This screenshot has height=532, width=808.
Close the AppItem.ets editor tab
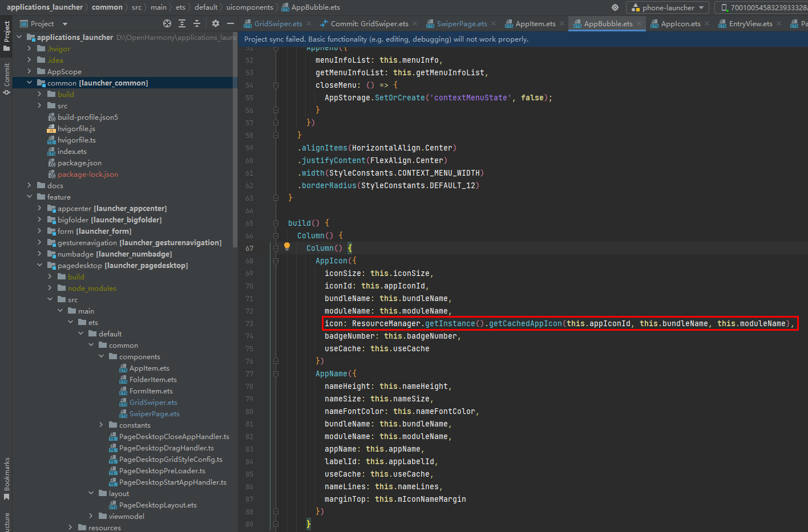[562, 23]
